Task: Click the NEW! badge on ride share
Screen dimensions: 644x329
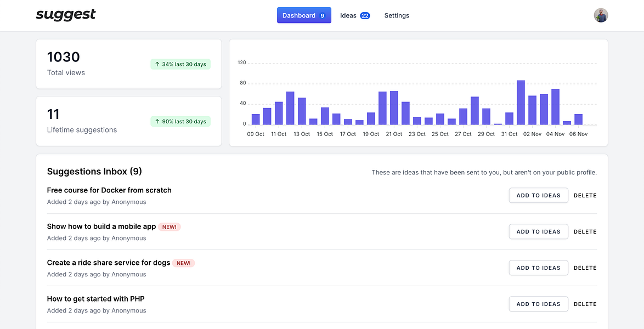Action: click(184, 263)
